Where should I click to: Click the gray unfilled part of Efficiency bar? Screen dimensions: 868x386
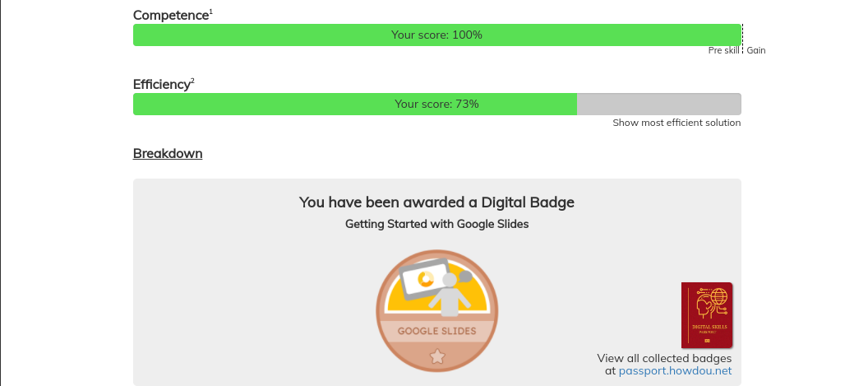(658, 105)
